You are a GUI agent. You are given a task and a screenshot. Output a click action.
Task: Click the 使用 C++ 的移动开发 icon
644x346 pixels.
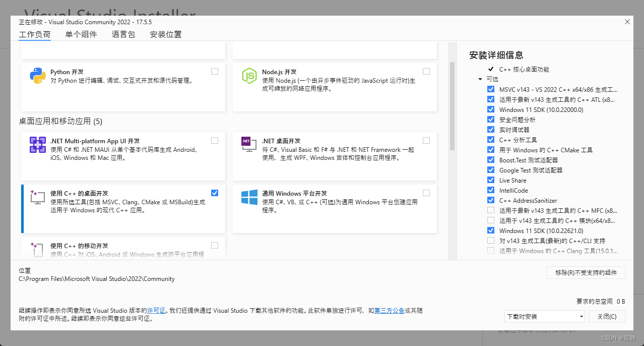tap(38, 250)
